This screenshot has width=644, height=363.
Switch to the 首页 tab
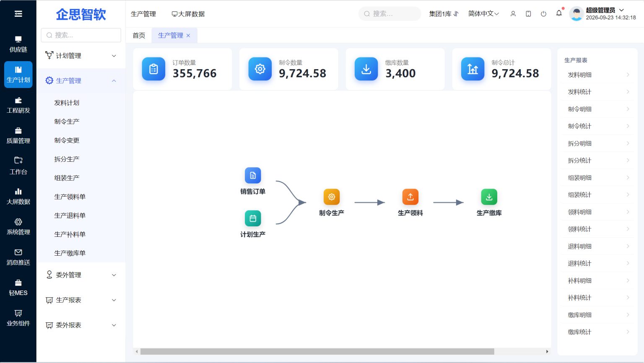[139, 35]
